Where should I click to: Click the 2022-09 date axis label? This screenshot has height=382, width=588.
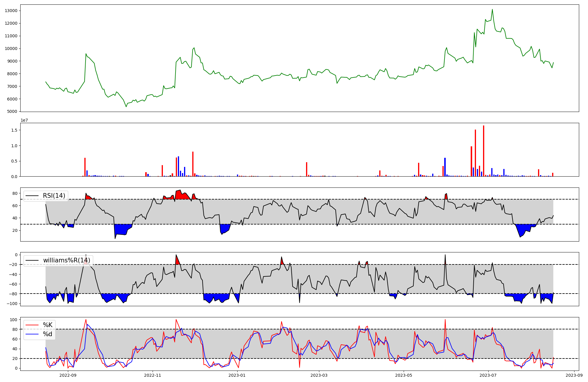[68, 375]
